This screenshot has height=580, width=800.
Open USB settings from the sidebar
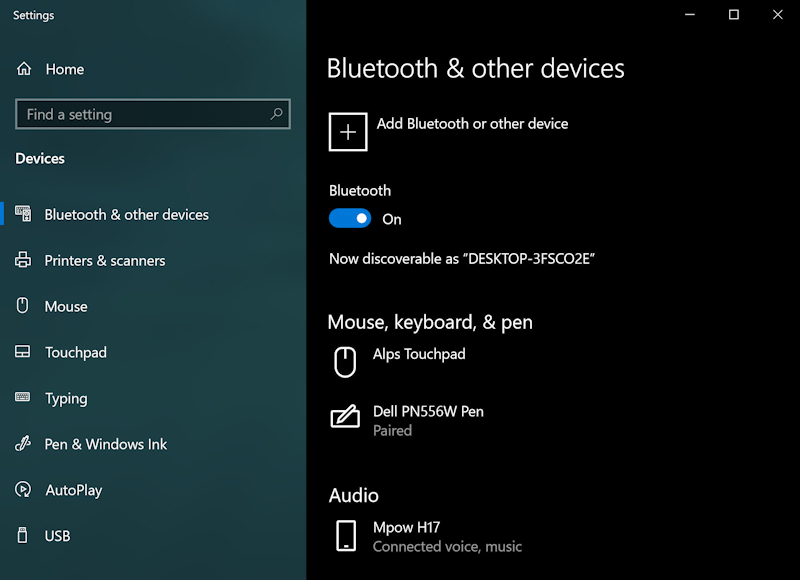coord(57,536)
